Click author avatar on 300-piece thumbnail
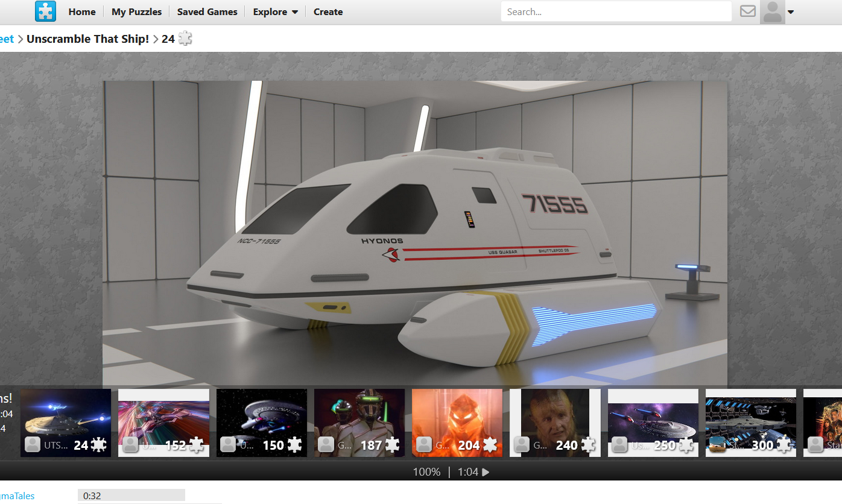The width and height of the screenshot is (842, 504). point(717,445)
